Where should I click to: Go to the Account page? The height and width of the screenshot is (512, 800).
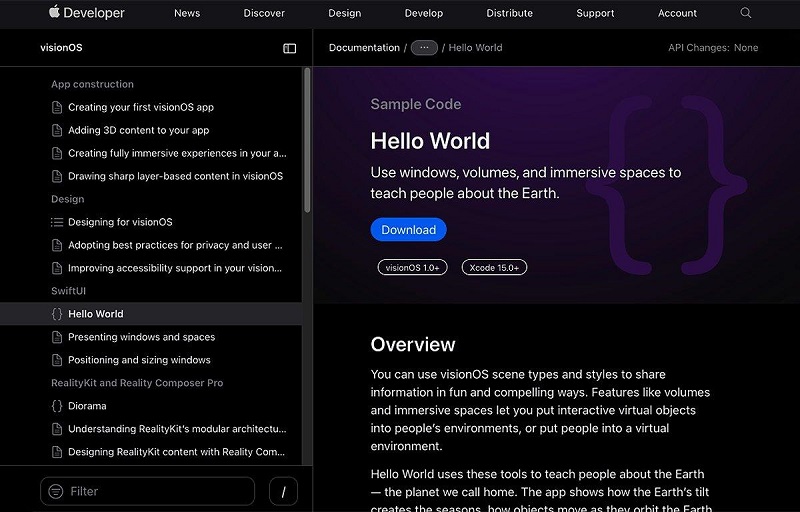coord(677,13)
